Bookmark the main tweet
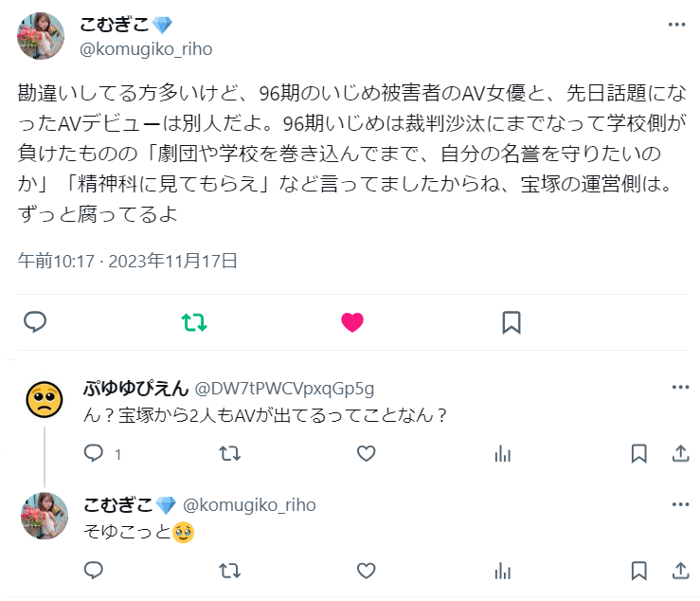 click(512, 322)
